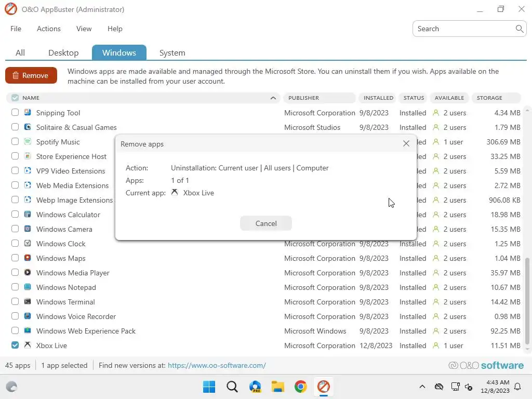Cancel the Remove apps dialog
The height and width of the screenshot is (399, 532).
coord(266,223)
